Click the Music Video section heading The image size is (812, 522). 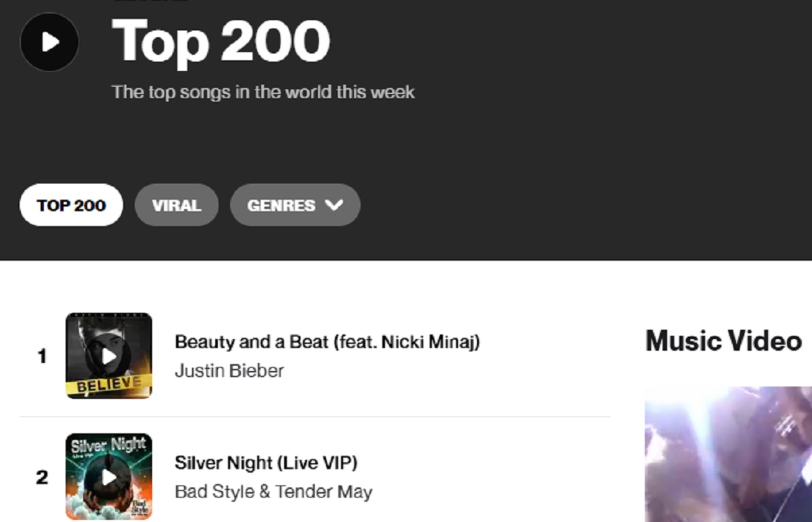coord(723,341)
